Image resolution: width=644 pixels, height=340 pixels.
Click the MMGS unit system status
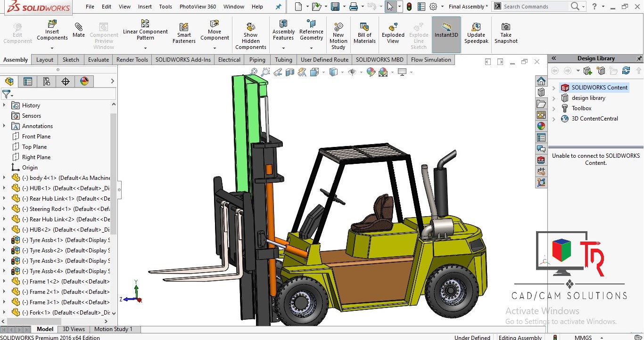coord(583,337)
